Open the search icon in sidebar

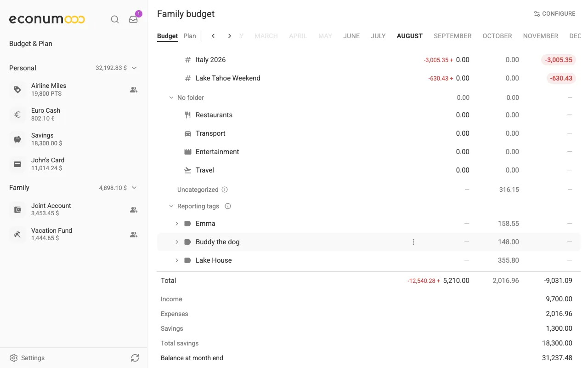(115, 19)
